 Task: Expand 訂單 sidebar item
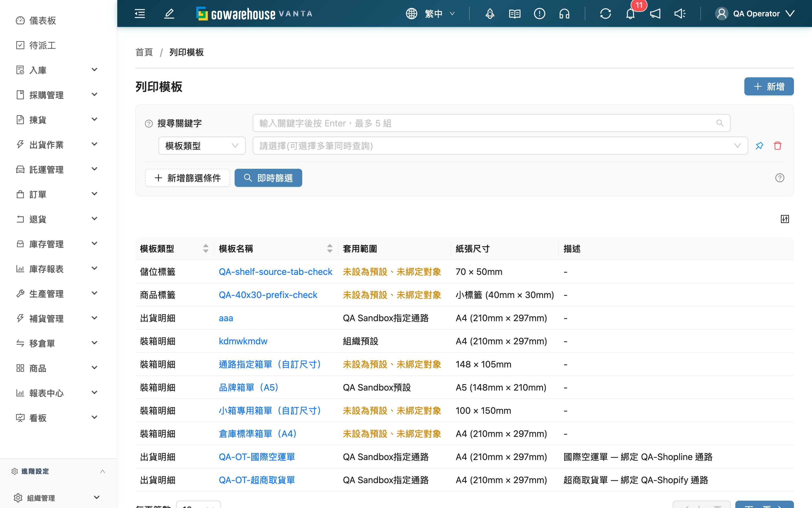click(x=57, y=194)
